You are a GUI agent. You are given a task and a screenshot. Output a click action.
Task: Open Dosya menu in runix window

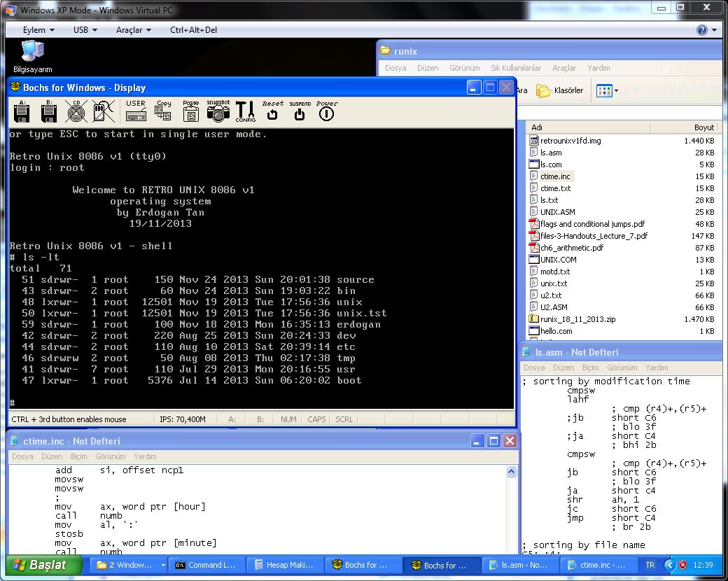pos(395,68)
